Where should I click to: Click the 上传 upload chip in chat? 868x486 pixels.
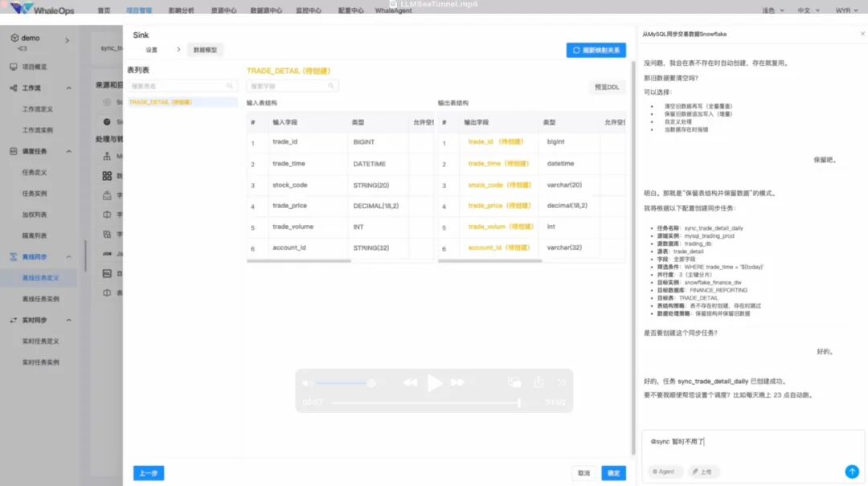tap(702, 472)
